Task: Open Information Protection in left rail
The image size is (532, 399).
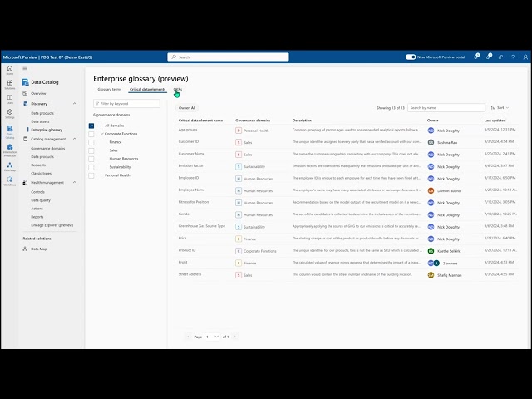Action: click(10, 150)
